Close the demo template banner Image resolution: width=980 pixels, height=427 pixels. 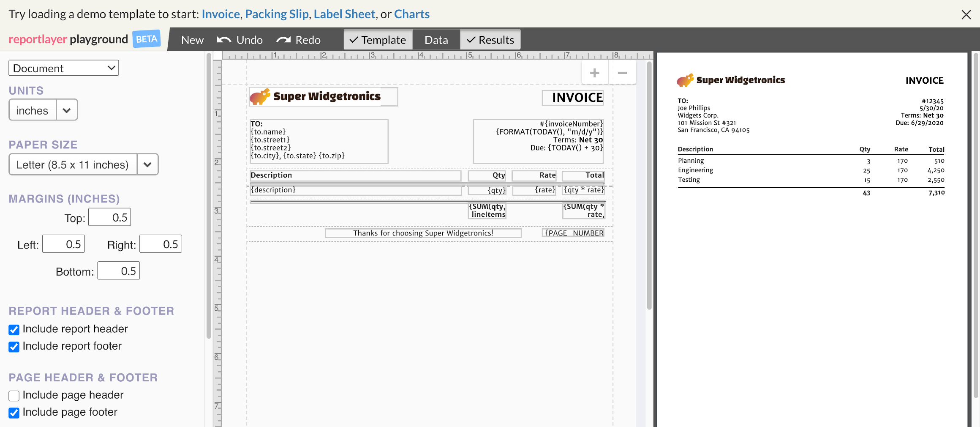[966, 14]
